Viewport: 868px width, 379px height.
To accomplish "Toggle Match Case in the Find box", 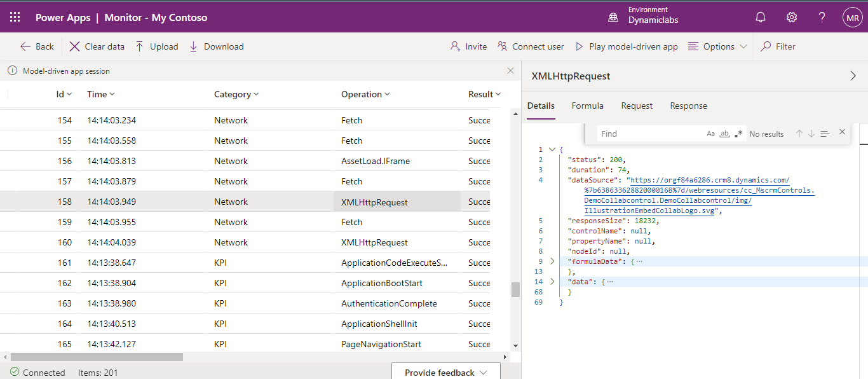I will coord(710,134).
